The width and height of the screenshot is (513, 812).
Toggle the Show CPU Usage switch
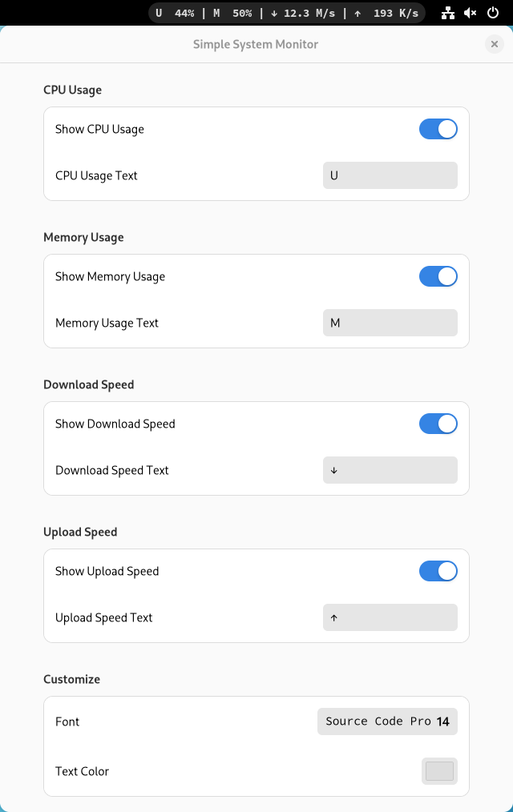point(438,129)
